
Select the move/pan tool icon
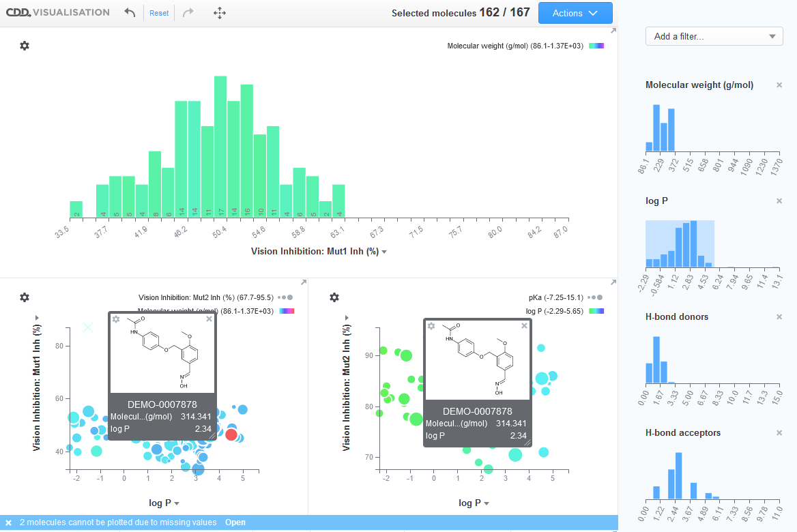219,12
